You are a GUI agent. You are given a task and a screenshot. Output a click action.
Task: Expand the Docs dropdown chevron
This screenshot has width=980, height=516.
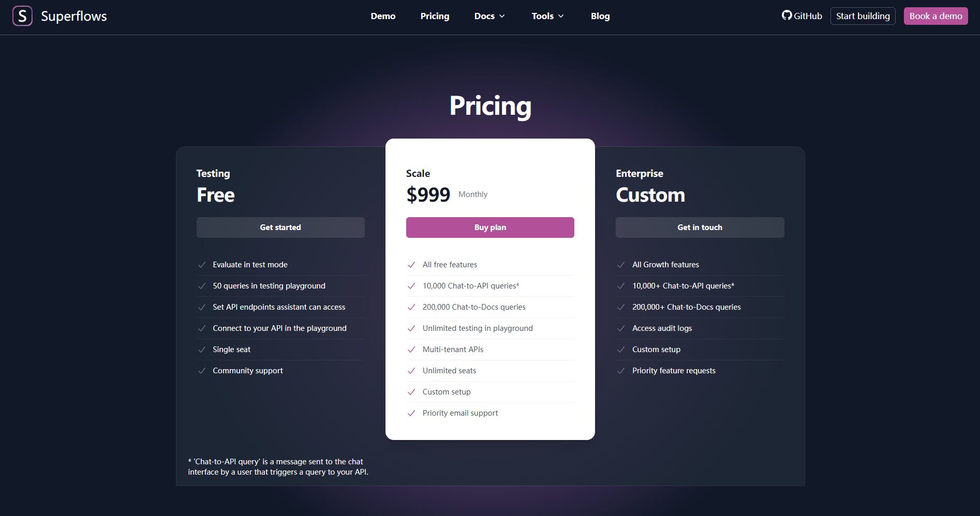(502, 16)
